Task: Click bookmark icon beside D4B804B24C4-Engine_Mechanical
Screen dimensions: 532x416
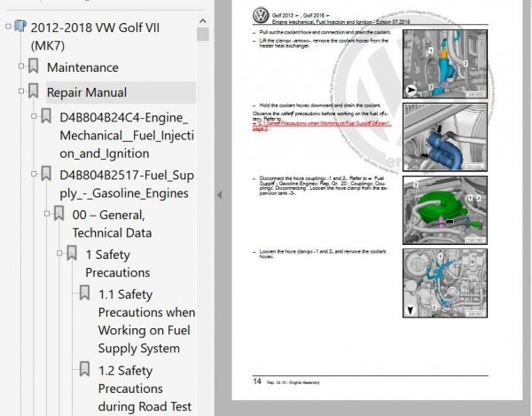Action: tap(46, 115)
